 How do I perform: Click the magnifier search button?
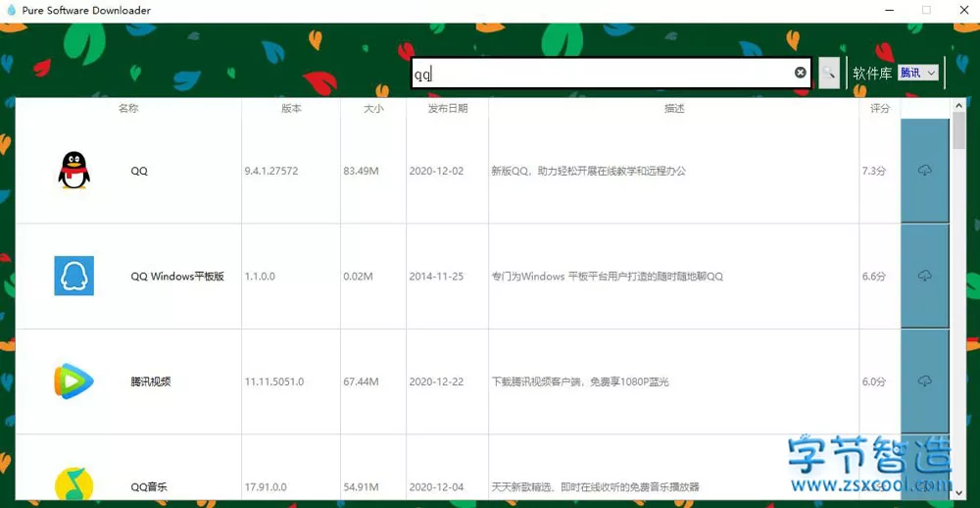(x=829, y=73)
